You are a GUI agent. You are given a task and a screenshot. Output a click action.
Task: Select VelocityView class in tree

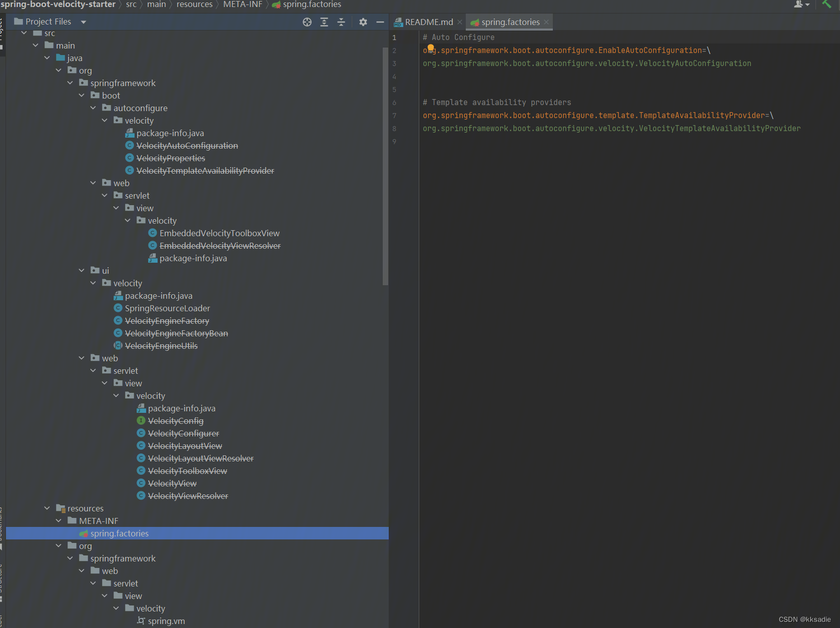[172, 483]
